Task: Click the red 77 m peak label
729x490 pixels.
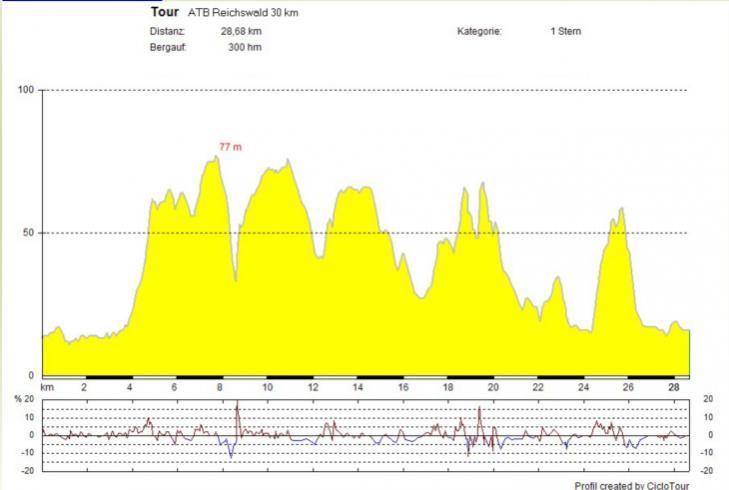Action: [230, 147]
